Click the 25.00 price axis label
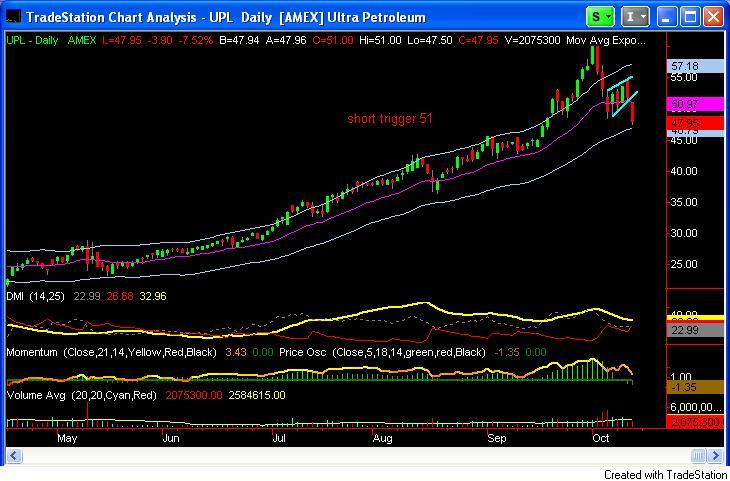 [x=684, y=264]
